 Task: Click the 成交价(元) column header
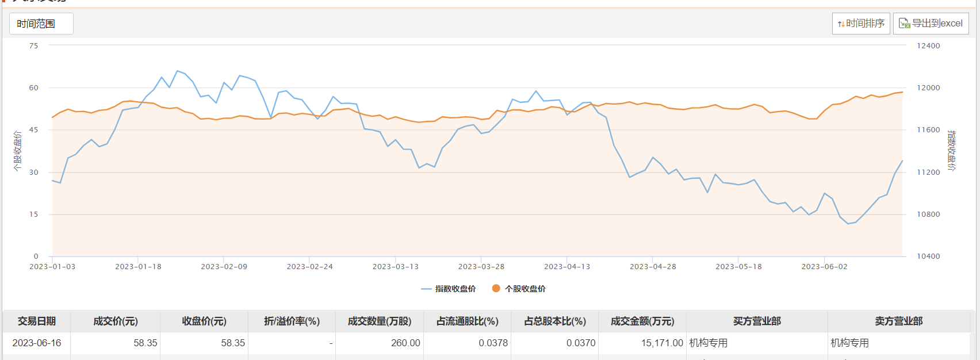tap(116, 321)
